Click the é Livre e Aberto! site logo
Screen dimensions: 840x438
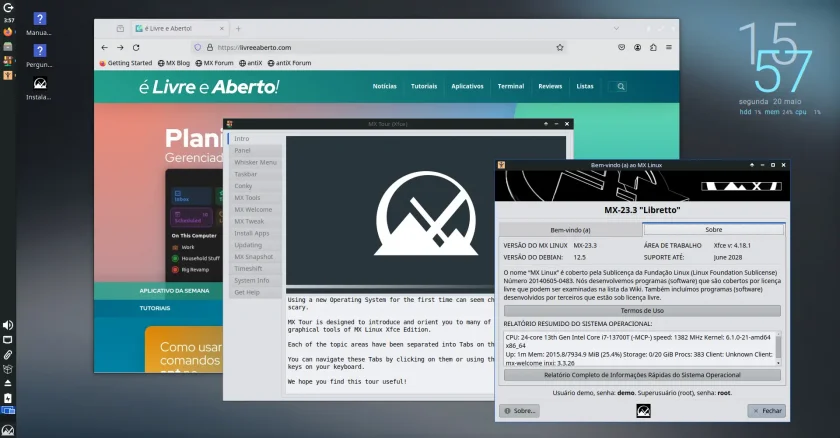tap(209, 87)
